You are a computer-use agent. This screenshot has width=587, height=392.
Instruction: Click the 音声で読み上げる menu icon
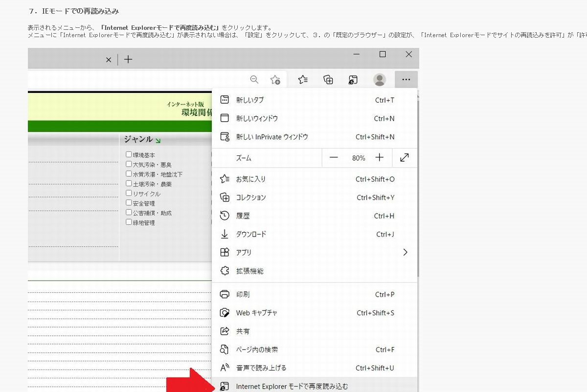225,368
